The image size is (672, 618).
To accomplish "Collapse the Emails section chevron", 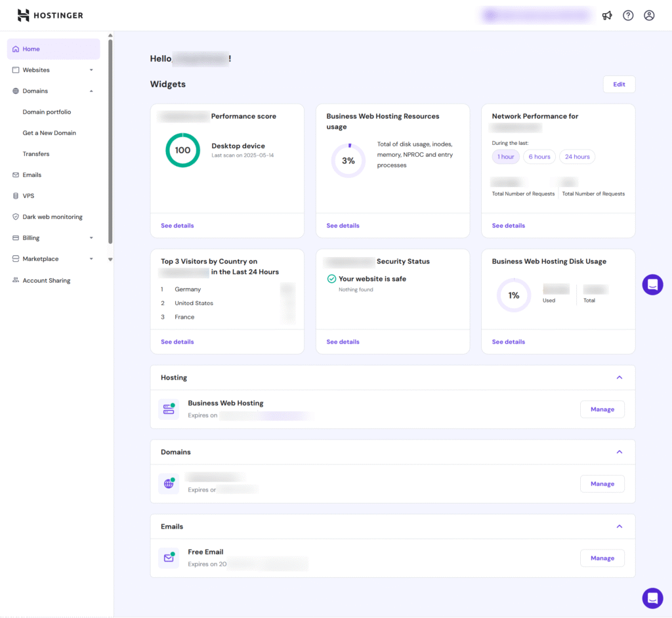I will point(619,527).
